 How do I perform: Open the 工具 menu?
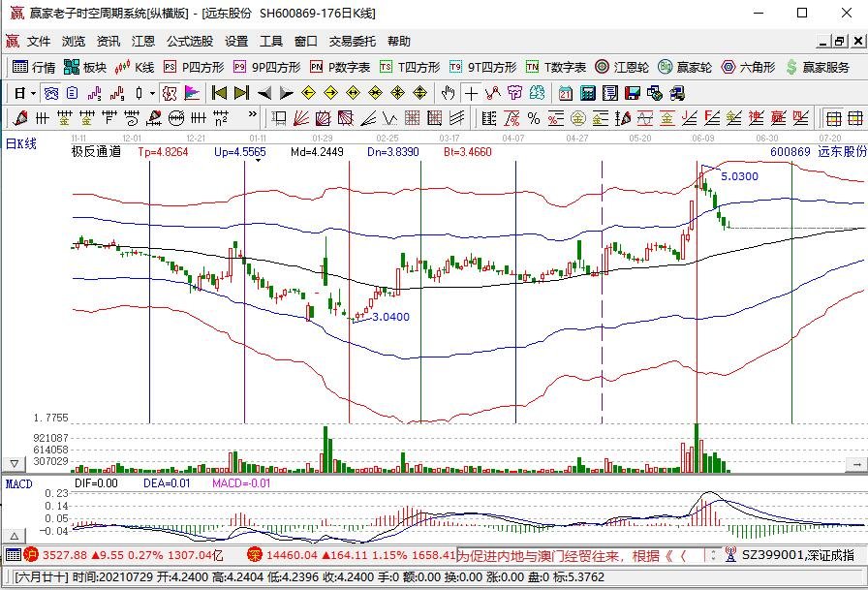coord(271,42)
